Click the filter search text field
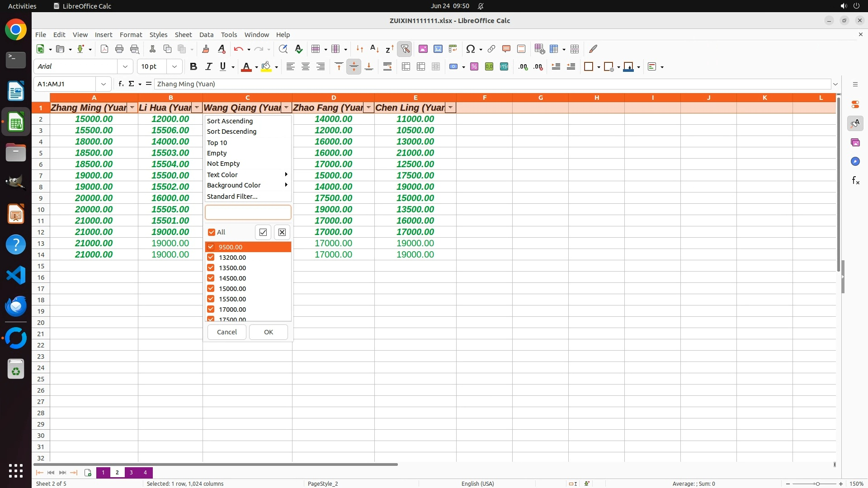This screenshot has height=488, width=868. click(x=248, y=212)
